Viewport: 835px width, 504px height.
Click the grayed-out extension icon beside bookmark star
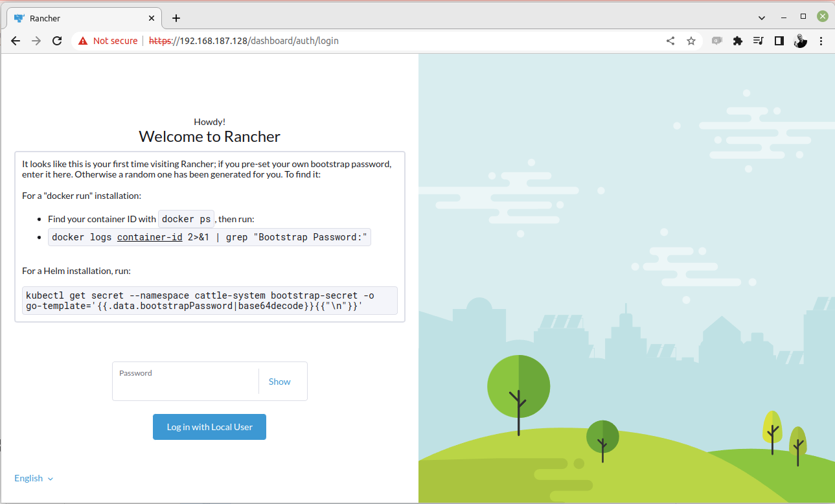(716, 41)
